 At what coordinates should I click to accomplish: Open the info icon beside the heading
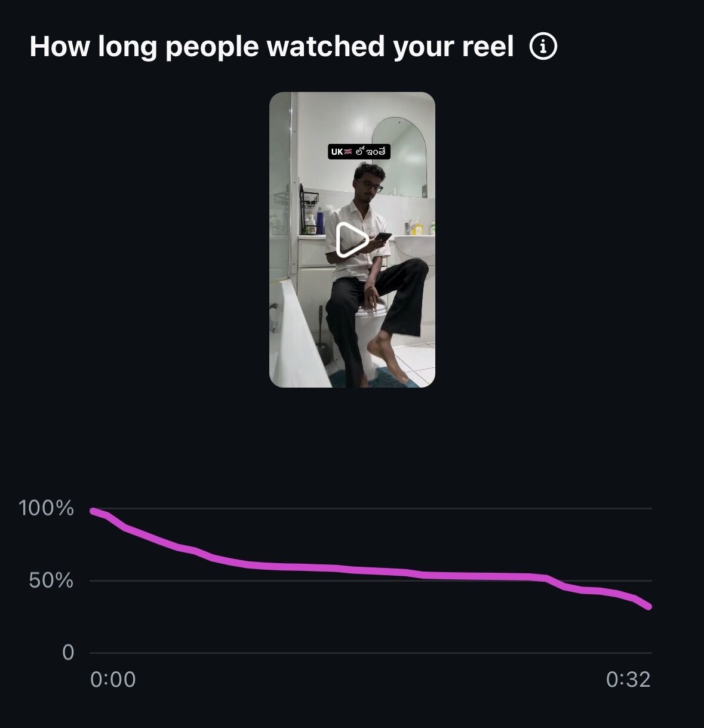(x=543, y=47)
